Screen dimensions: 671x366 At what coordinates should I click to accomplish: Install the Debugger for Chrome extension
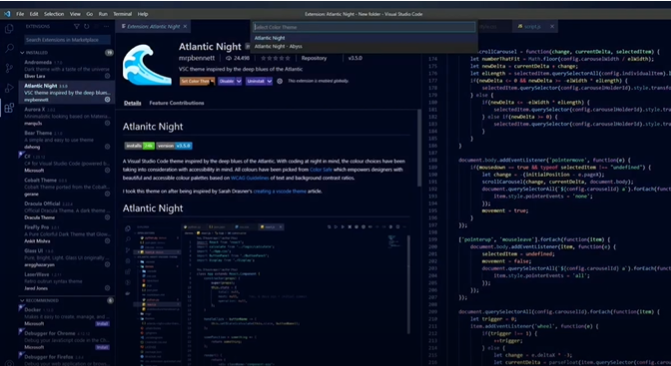tap(102, 347)
